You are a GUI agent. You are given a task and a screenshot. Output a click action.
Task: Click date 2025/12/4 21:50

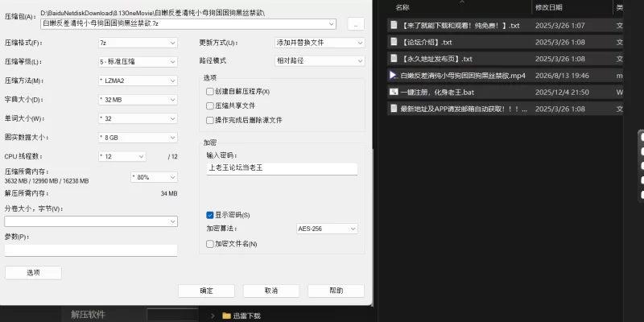point(562,93)
